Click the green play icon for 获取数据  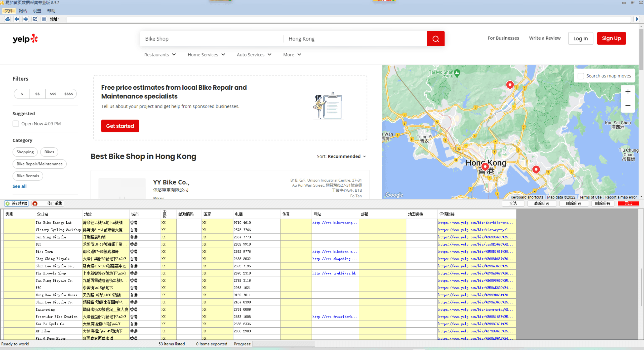pos(8,203)
